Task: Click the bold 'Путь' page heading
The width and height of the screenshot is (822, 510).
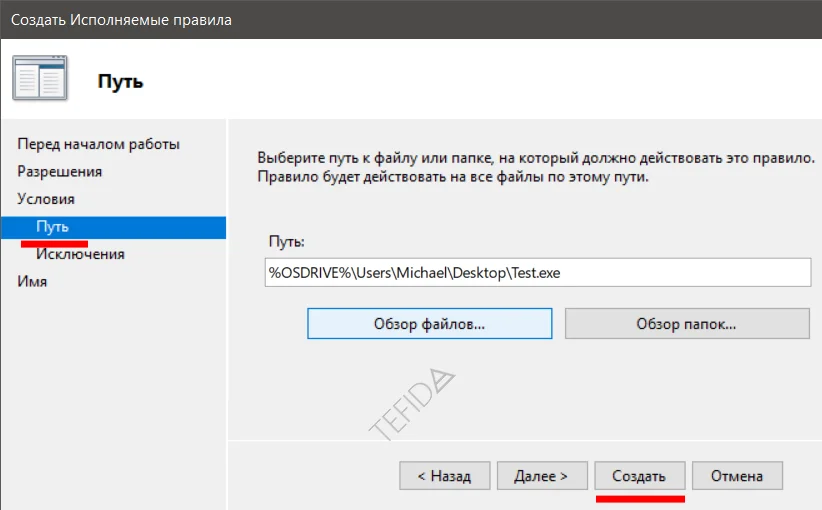Action: click(120, 82)
